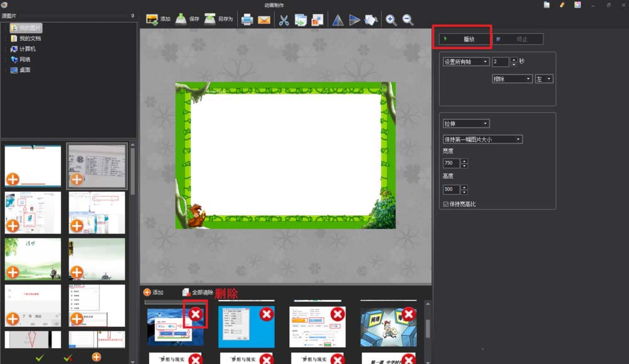The width and height of the screenshot is (629, 364).
Task: Click the colorful grid icon in title bar
Action: pyautogui.click(x=577, y=5)
